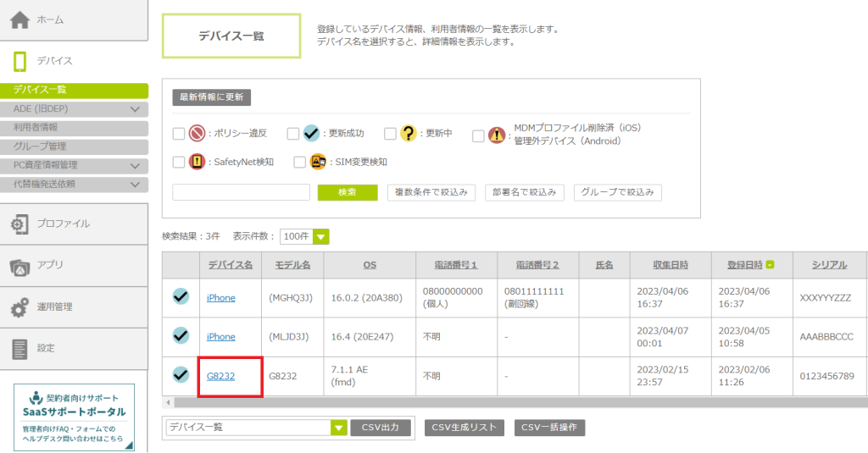
Task: Select グループ管理 in the sidebar menu
Action: pyautogui.click(x=40, y=146)
